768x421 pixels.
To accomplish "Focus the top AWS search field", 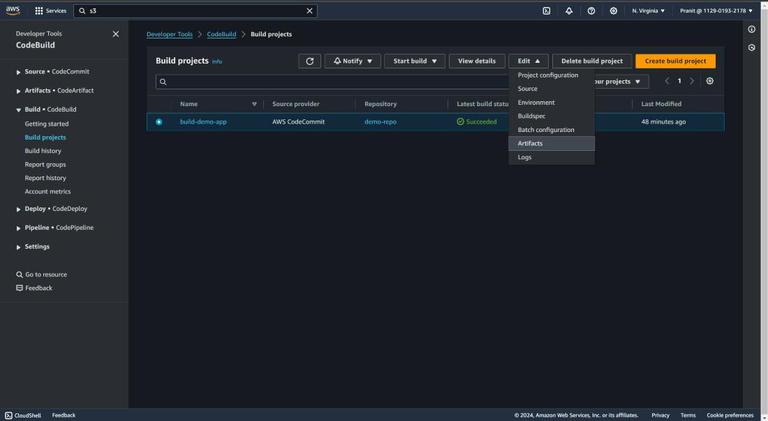I will [x=195, y=11].
